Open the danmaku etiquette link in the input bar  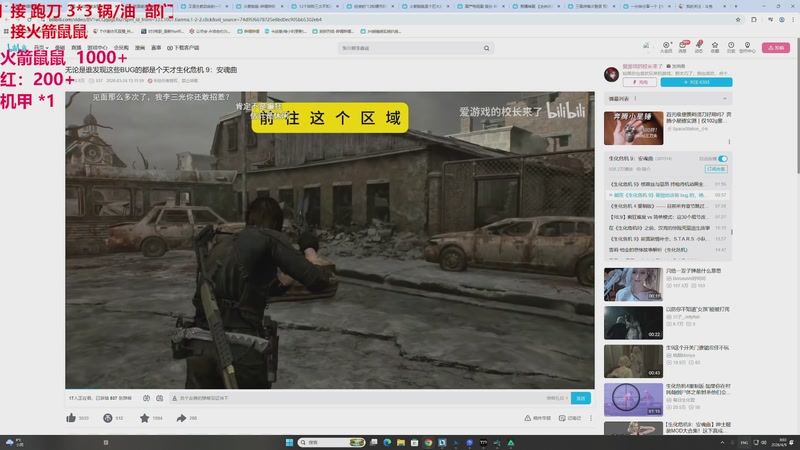(x=557, y=398)
